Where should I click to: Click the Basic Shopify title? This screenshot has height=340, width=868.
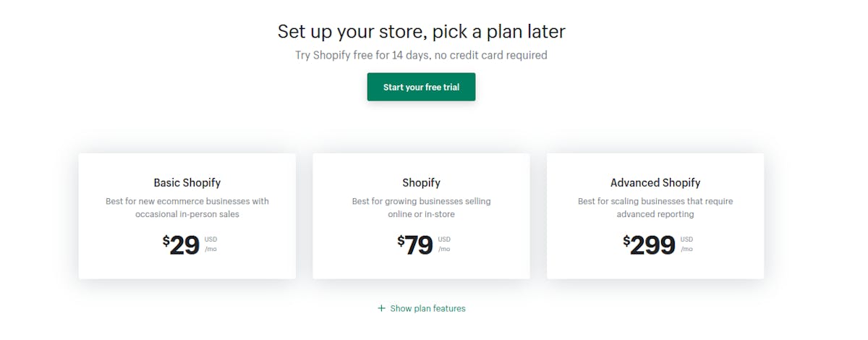187,183
